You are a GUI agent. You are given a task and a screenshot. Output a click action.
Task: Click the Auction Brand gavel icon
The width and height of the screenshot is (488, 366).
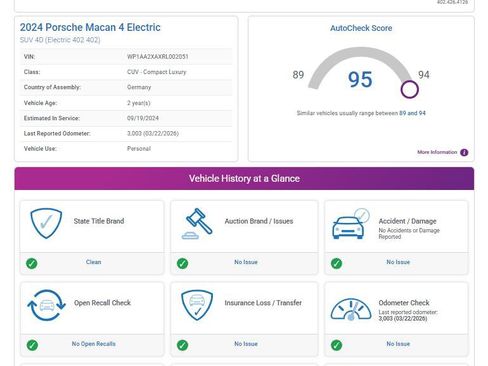tap(197, 223)
